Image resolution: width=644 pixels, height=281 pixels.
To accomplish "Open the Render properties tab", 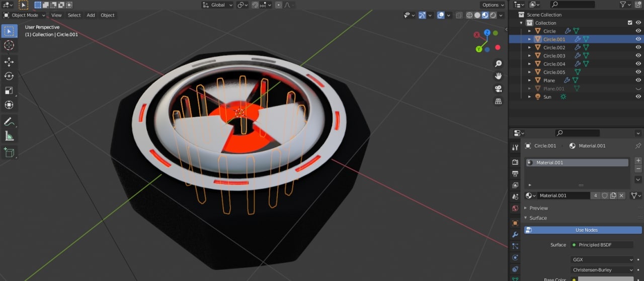I will 515,162.
